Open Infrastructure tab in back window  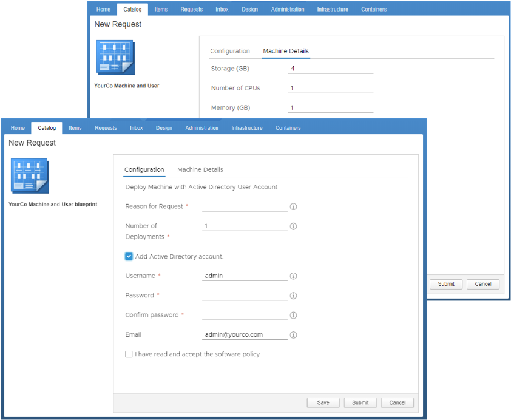333,10
